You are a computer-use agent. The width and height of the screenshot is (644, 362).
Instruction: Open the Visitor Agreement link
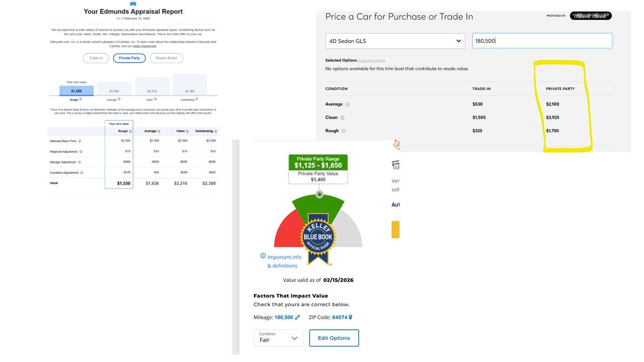click(x=144, y=46)
